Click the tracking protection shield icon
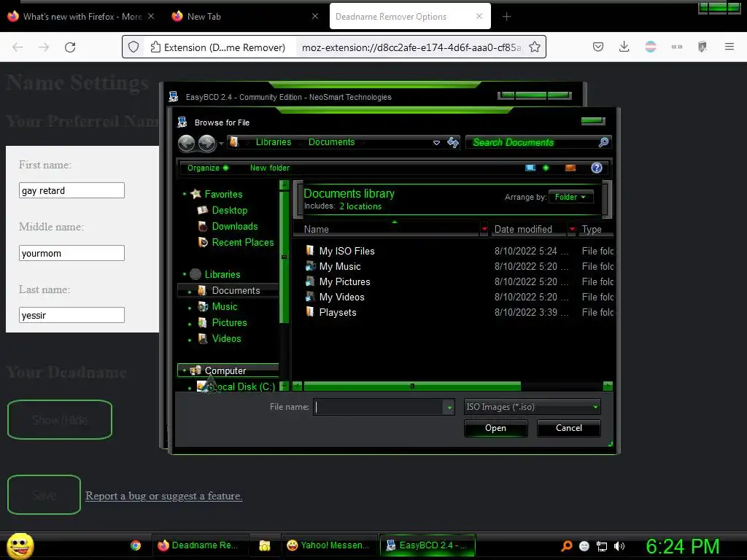 point(133,47)
